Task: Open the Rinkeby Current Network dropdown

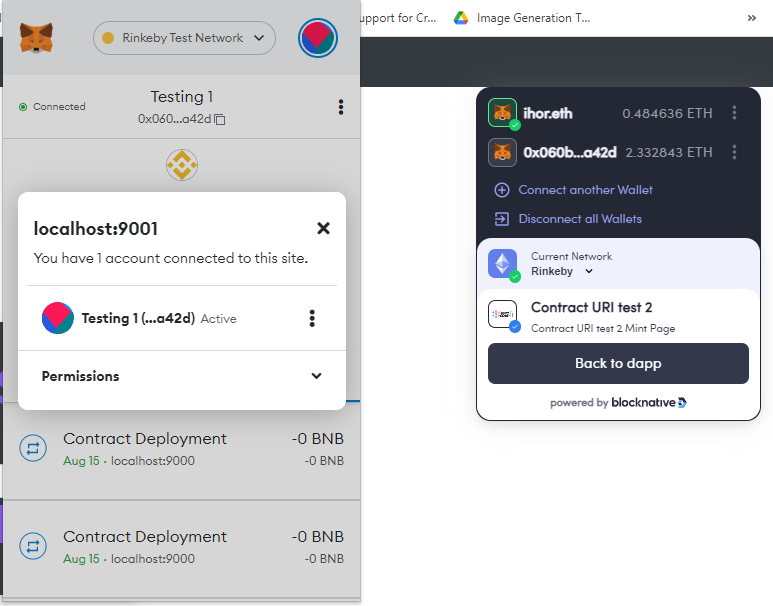Action: (x=562, y=271)
